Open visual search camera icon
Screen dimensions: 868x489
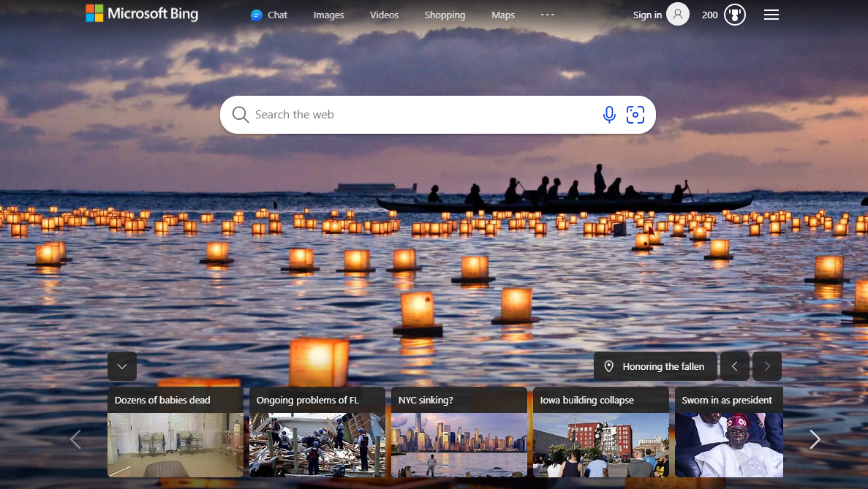[635, 115]
